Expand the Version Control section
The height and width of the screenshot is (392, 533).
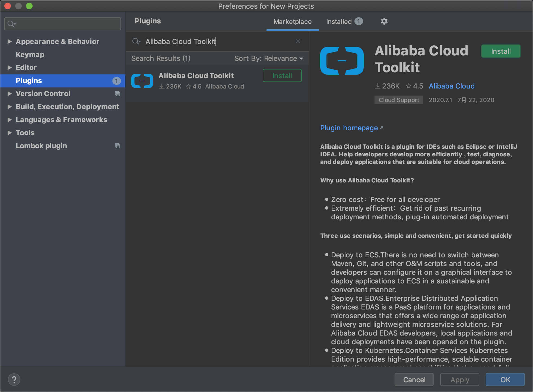[x=9, y=94]
